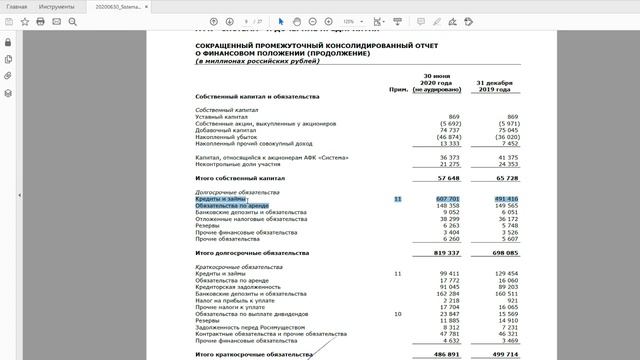Click the value 698 085

pos(505,253)
